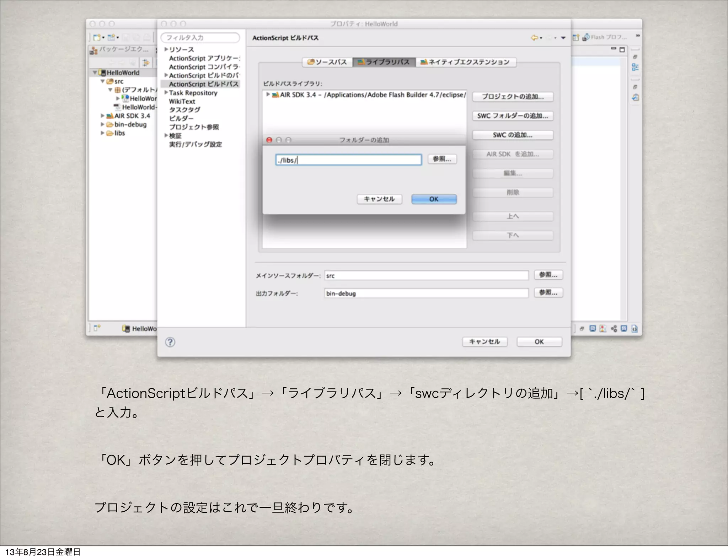Click OK in the フォルダーの追加 dialog
The image size is (728, 560).
pyautogui.click(x=434, y=199)
